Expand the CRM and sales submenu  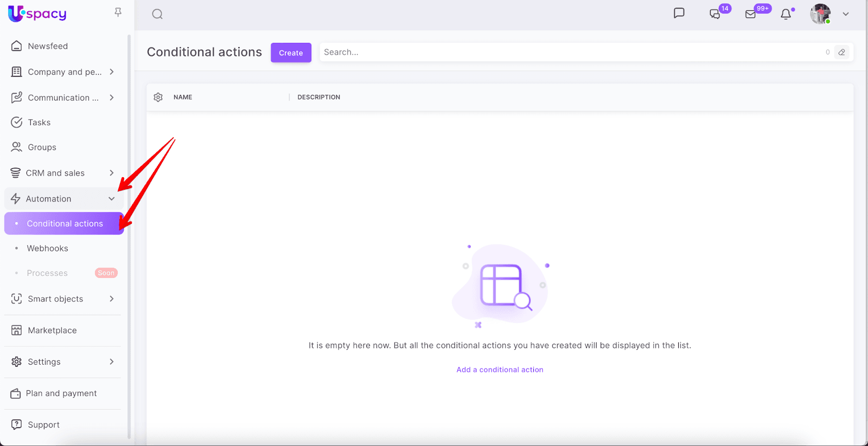[x=112, y=173]
